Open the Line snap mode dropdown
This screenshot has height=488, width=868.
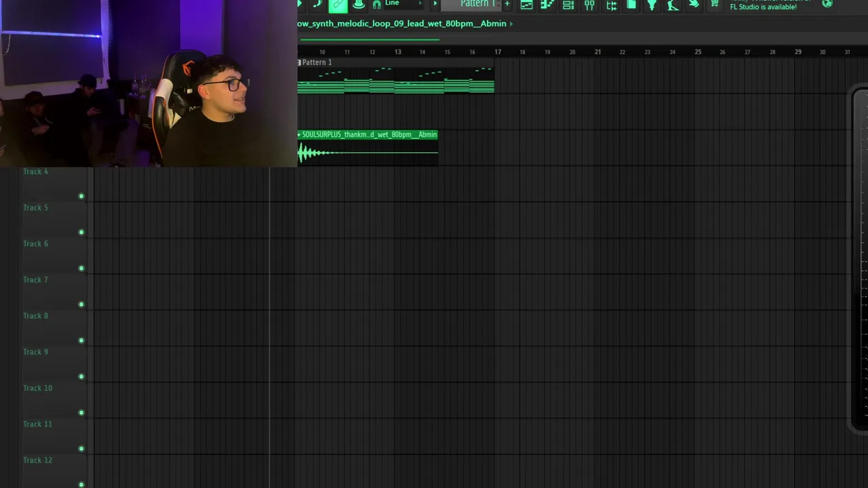click(x=403, y=3)
